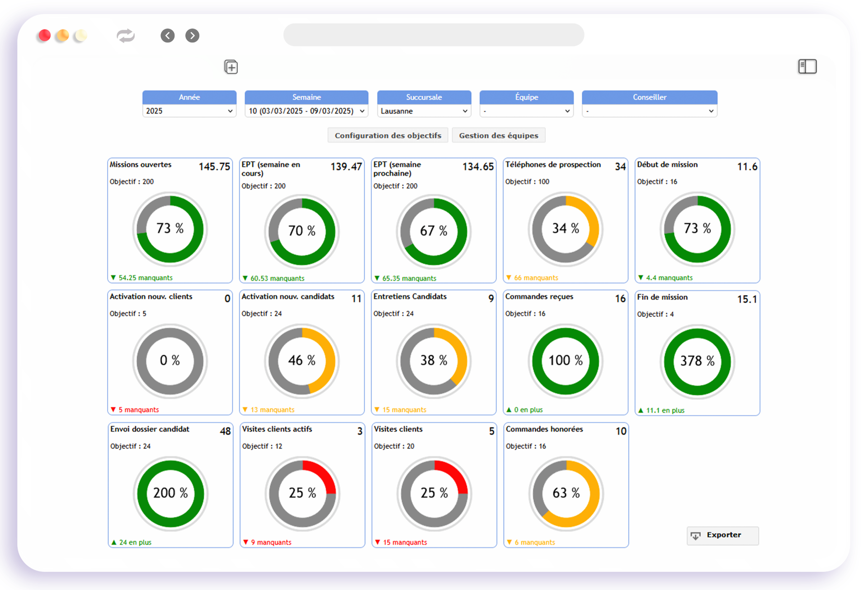The width and height of the screenshot is (868, 590).
Task: Open the Conseiller dropdown
Action: pyautogui.click(x=649, y=111)
